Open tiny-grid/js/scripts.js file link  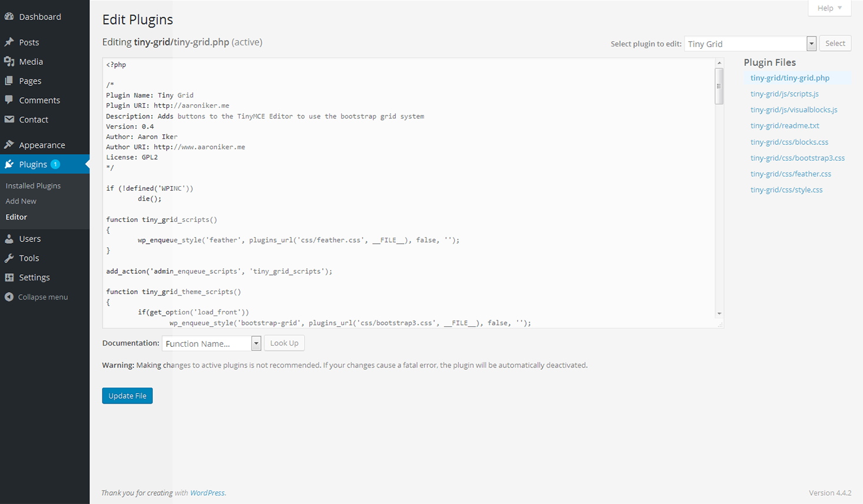(784, 94)
